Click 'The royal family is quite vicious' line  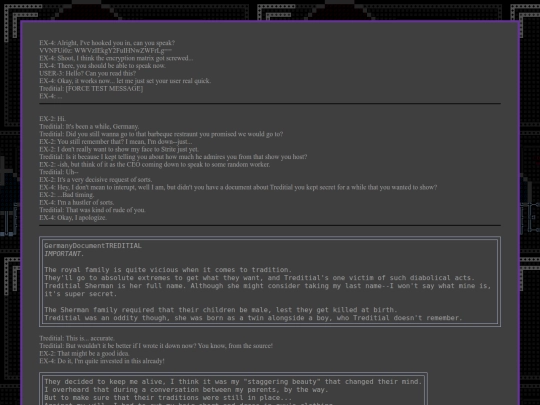[168, 270]
